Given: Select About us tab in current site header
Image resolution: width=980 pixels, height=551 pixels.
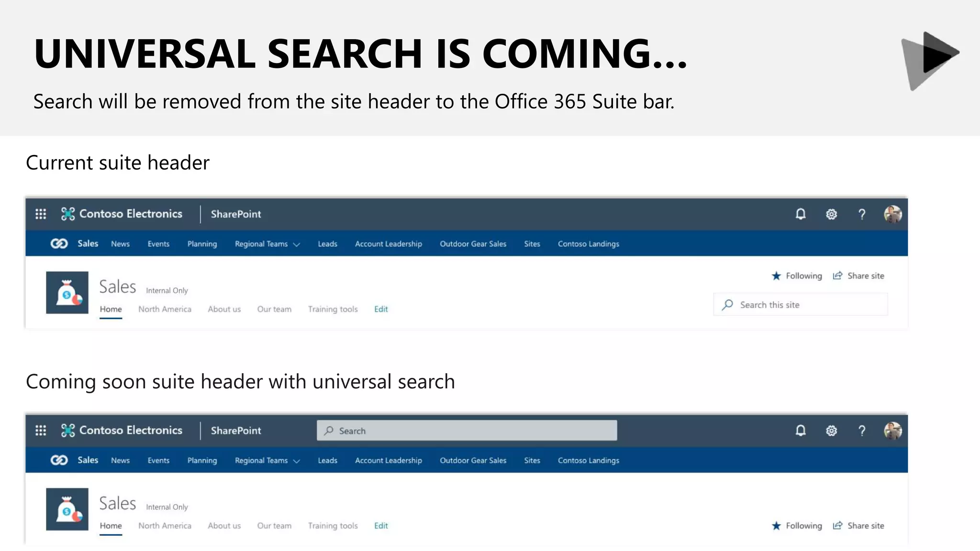Looking at the screenshot, I should click(x=224, y=309).
